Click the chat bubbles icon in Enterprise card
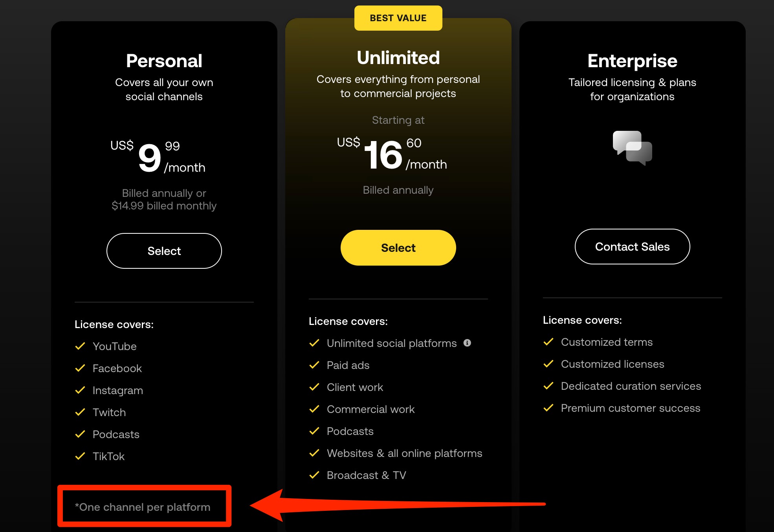 pos(632,148)
